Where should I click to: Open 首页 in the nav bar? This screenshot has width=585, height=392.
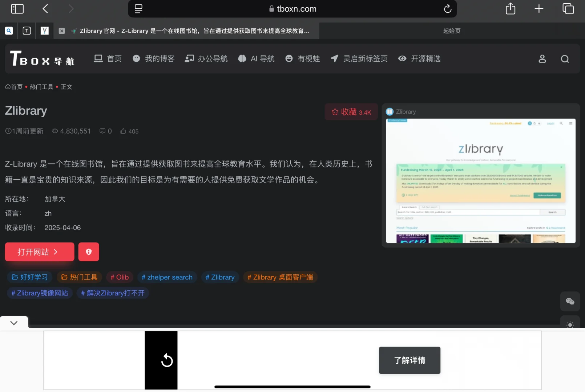point(108,58)
